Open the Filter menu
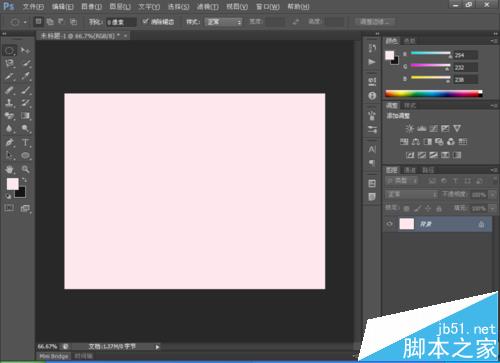The image size is (500, 363). (x=208, y=6)
